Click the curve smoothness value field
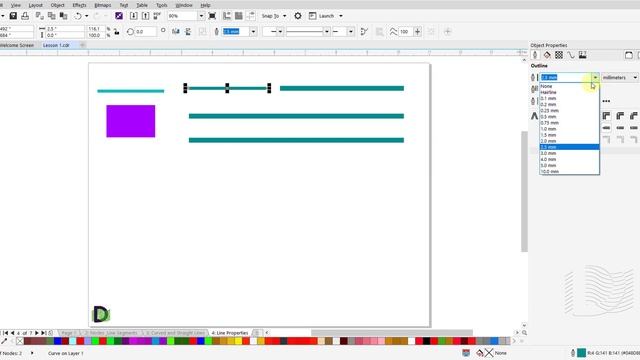The width and height of the screenshot is (640, 360). tap(405, 31)
